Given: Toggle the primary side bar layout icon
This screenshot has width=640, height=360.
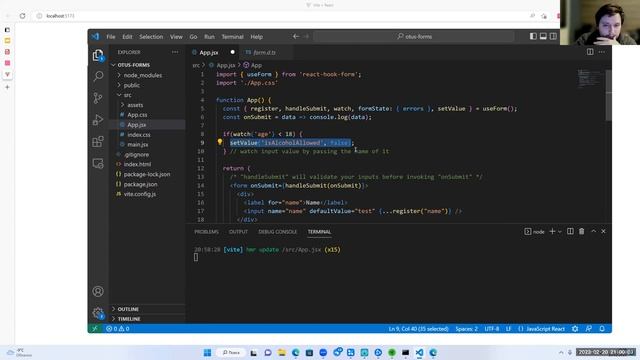Looking at the screenshot, I should [533, 36].
